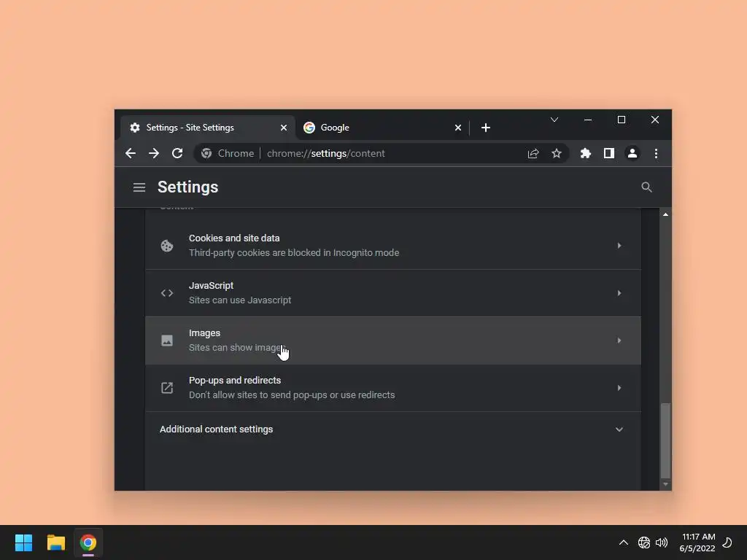Switch to the Settings - Site Settings tab

pyautogui.click(x=207, y=128)
